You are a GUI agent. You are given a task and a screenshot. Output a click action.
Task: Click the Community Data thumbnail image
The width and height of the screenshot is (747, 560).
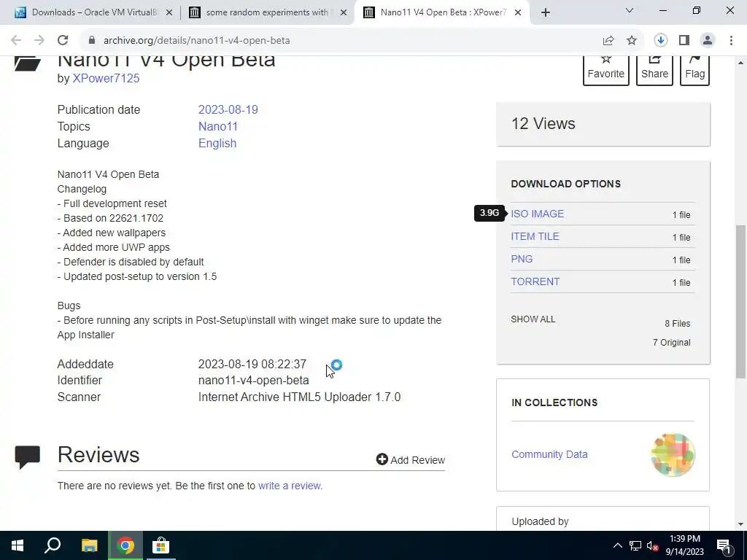tap(673, 455)
